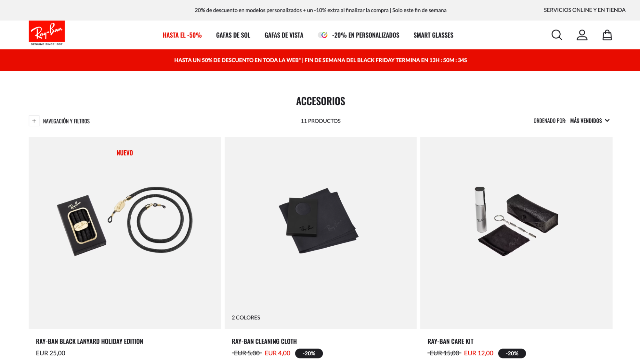Open the shopping bag icon
640x364 pixels.
tap(607, 35)
